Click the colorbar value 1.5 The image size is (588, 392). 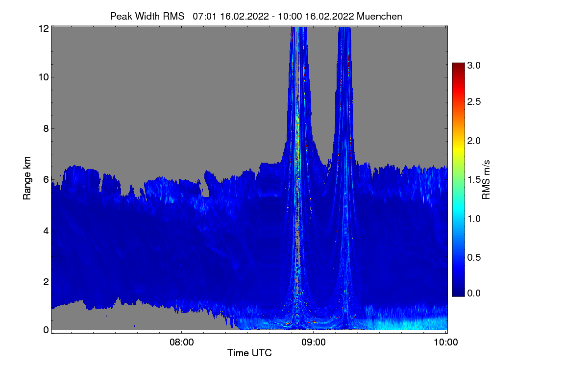click(x=473, y=179)
